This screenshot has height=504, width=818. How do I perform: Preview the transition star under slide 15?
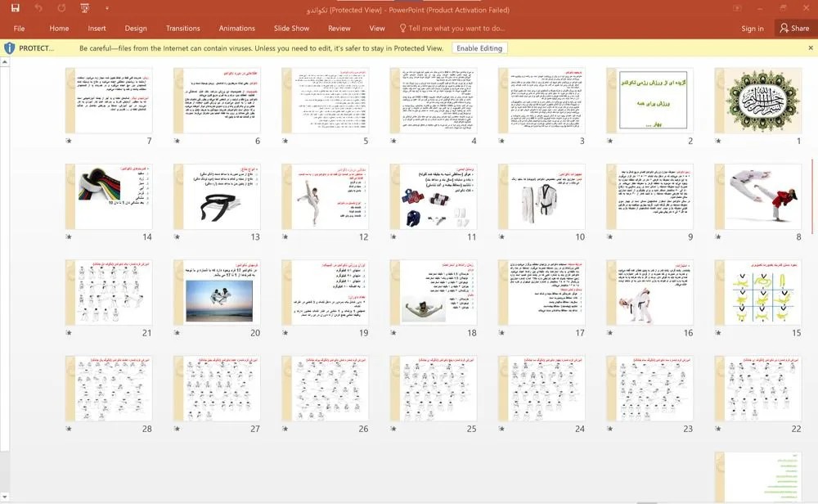718,333
